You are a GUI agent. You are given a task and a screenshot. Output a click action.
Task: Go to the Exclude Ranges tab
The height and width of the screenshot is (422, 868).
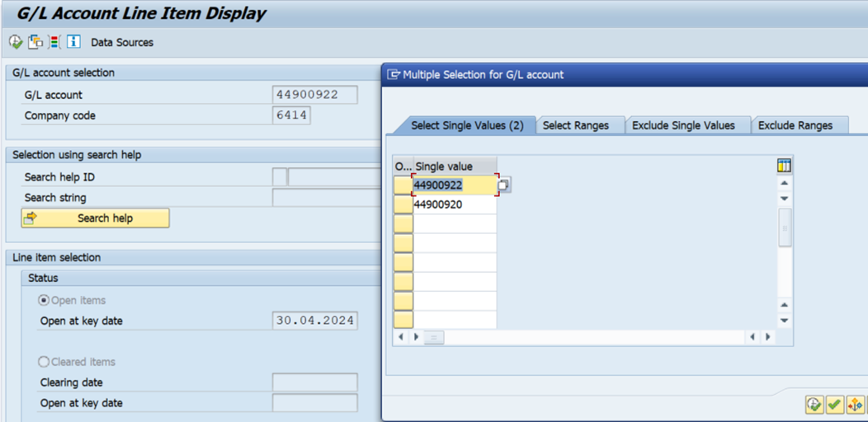tap(795, 125)
